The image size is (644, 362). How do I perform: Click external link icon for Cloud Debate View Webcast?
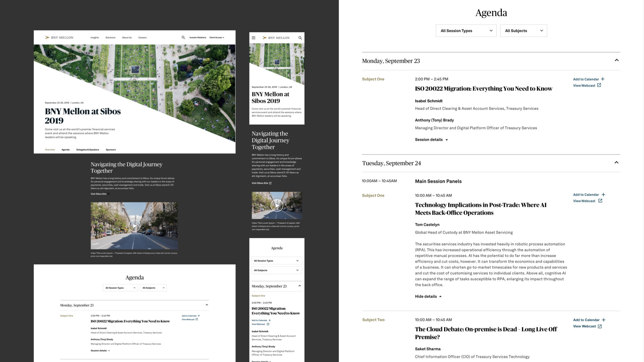pos(600,326)
